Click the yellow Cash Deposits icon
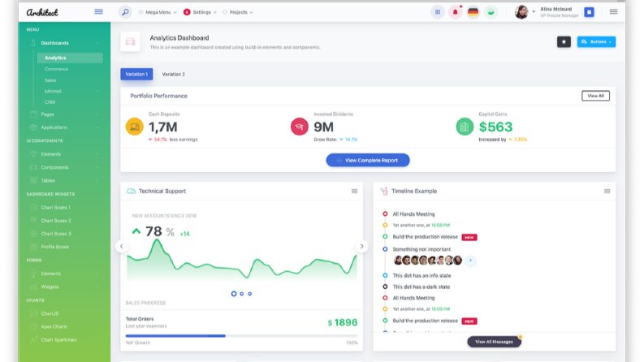 [x=134, y=127]
